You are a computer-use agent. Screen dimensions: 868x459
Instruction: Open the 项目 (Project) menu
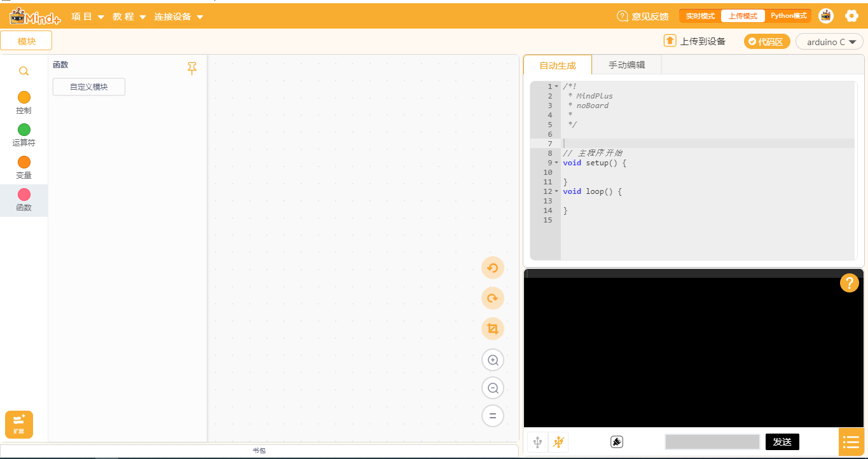tap(88, 17)
